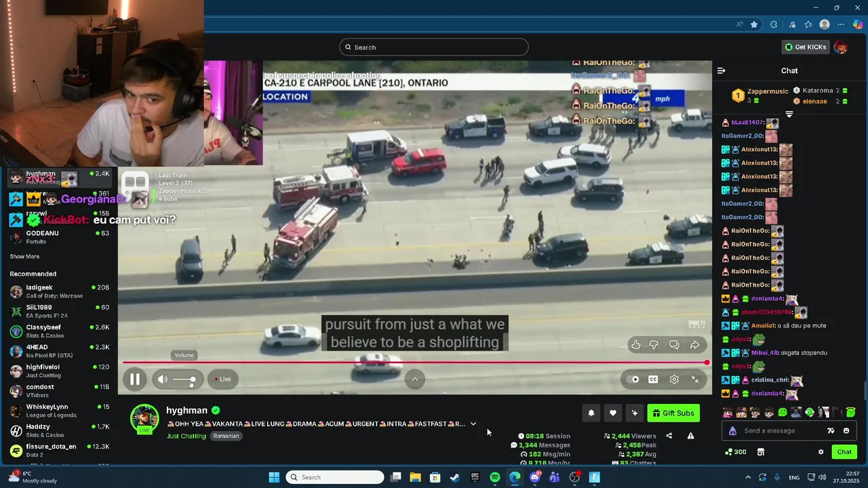
Task: Open Get KICKs button
Action: pos(806,47)
